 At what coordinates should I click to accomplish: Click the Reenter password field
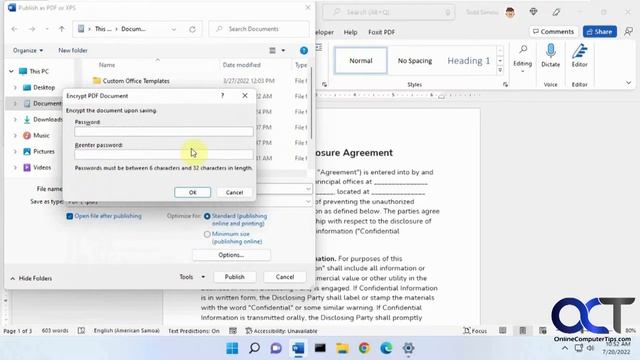pos(164,154)
